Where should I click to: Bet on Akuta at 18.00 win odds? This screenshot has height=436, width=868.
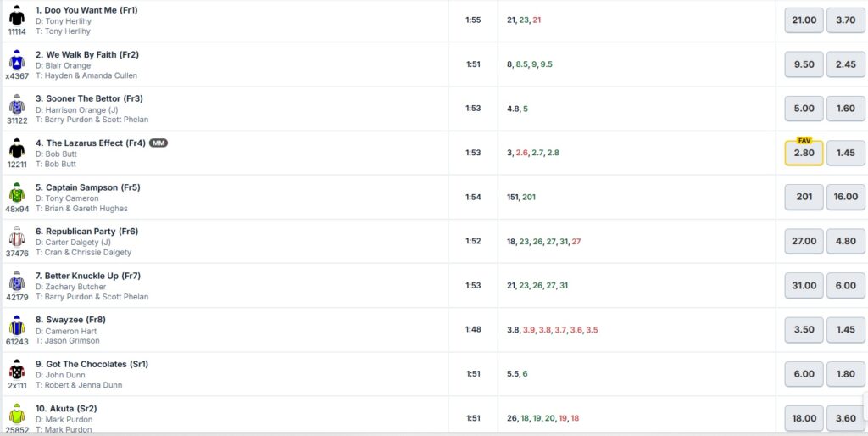click(804, 417)
